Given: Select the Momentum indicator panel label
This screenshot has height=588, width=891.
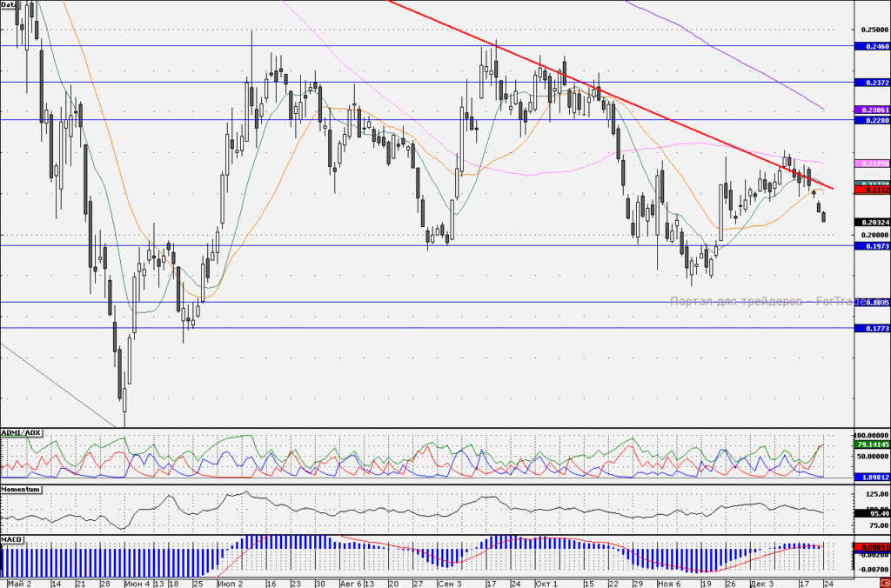Looking at the screenshot, I should [21, 489].
